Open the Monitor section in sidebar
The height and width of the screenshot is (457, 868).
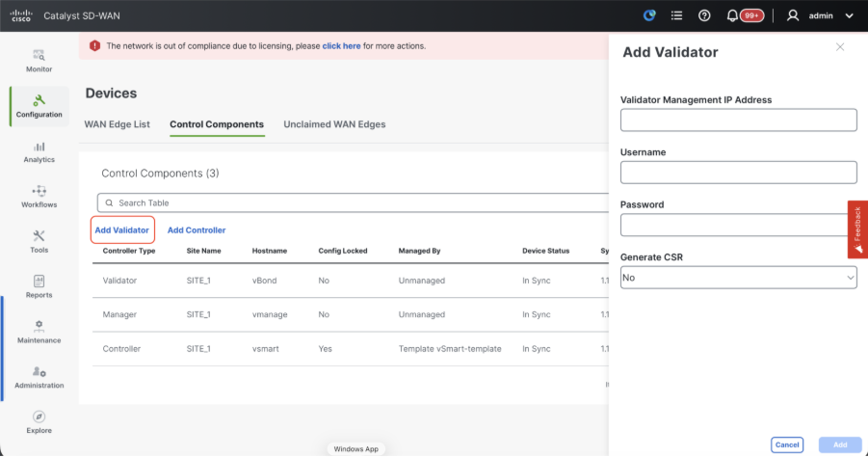pyautogui.click(x=39, y=60)
